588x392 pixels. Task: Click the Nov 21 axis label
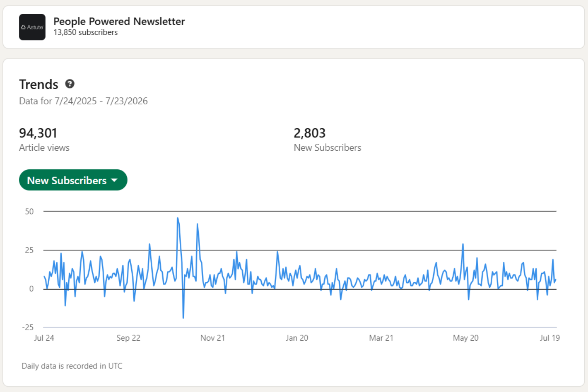212,338
